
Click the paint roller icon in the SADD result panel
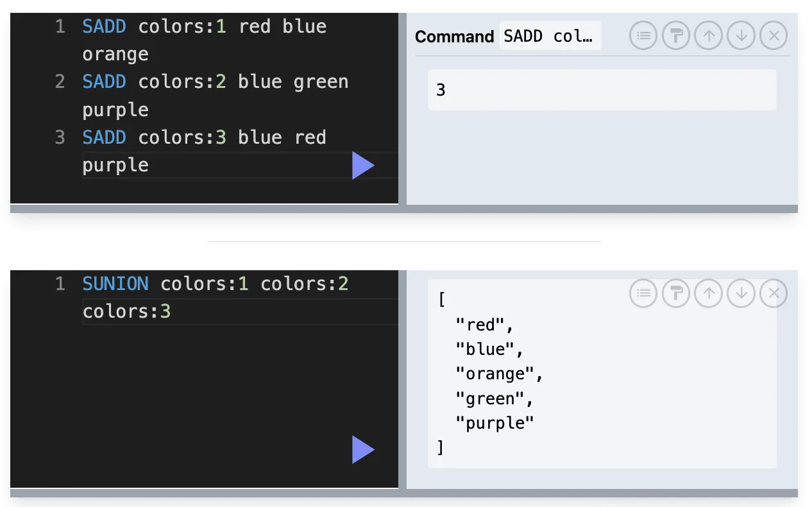pos(676,36)
